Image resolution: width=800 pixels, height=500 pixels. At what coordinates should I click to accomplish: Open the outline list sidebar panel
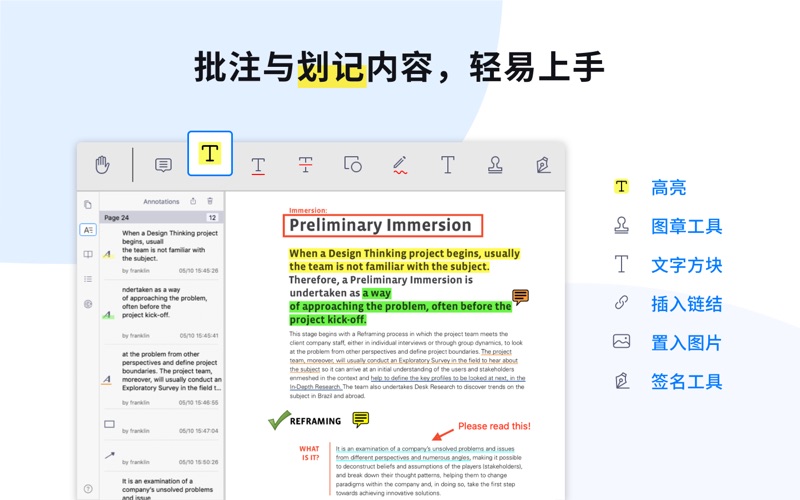point(88,279)
